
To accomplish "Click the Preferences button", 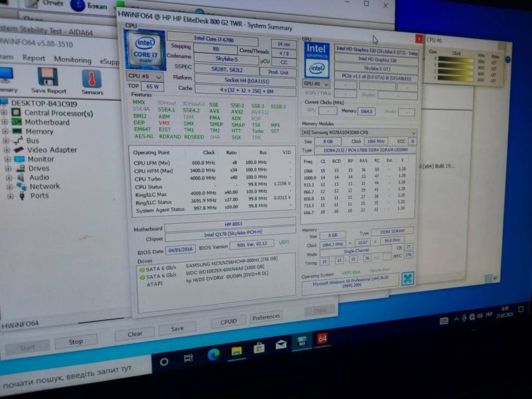I will (x=266, y=317).
